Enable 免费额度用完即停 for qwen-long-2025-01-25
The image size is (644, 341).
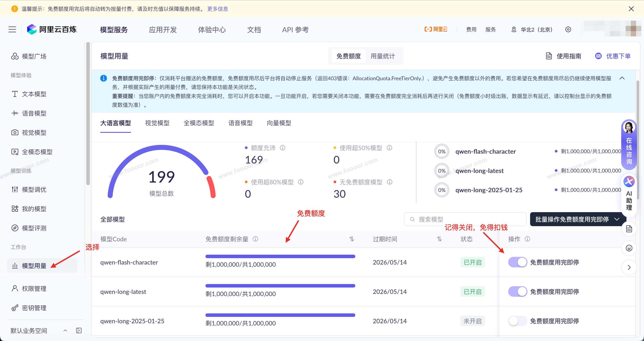click(x=517, y=321)
